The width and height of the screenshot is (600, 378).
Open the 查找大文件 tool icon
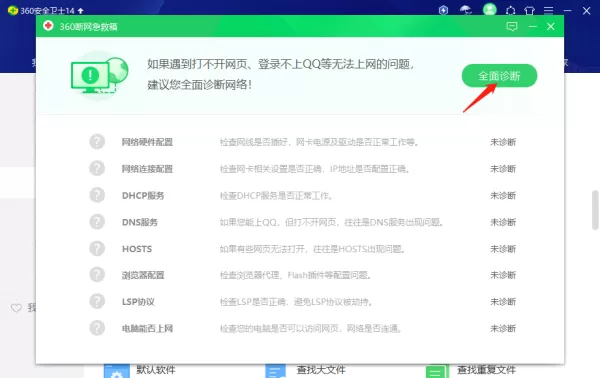click(276, 371)
